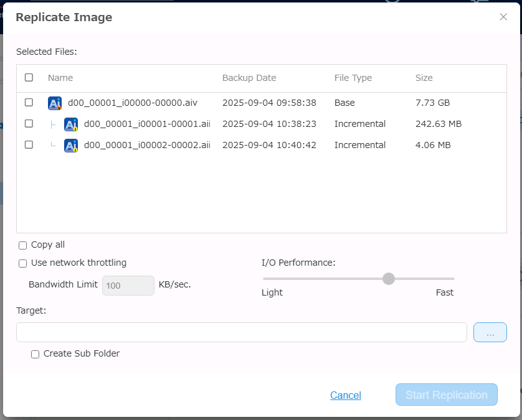Click the Target path text field
This screenshot has width=522, height=420.
[241, 332]
